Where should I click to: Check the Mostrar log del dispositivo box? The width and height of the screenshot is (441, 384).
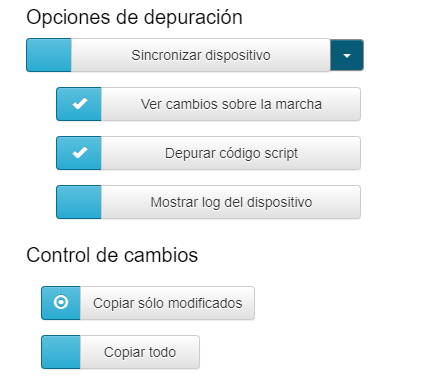tap(79, 202)
